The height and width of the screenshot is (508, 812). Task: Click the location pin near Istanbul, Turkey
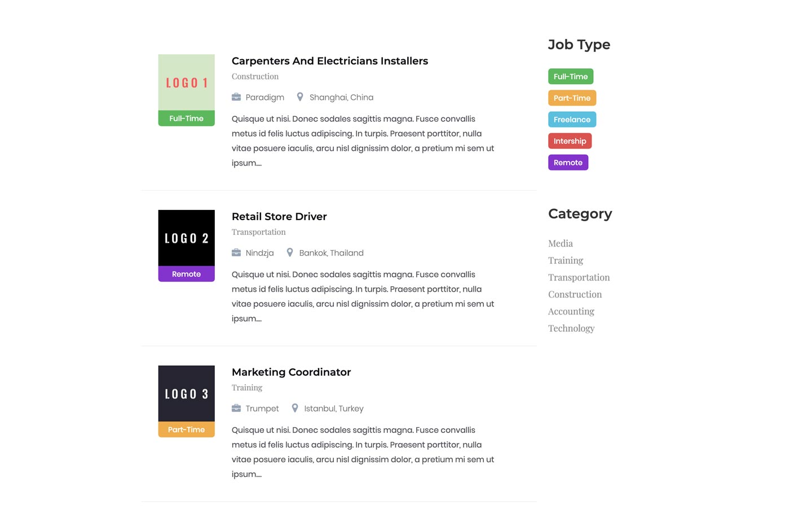[x=295, y=408]
